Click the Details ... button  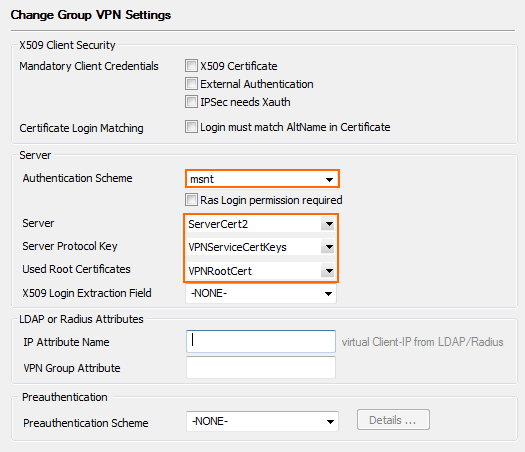pyautogui.click(x=393, y=420)
